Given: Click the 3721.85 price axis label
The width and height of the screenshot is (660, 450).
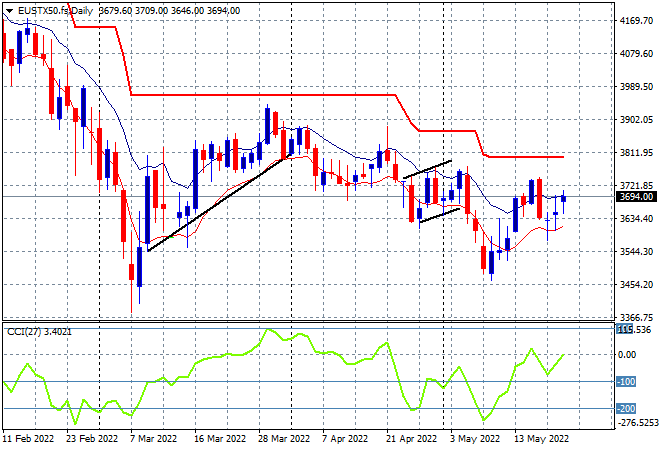Looking at the screenshot, I should click(x=636, y=186).
